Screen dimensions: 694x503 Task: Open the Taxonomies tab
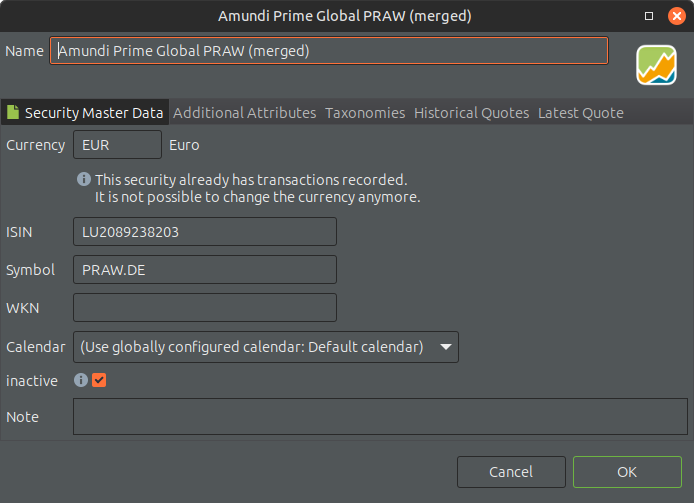pyautogui.click(x=365, y=113)
